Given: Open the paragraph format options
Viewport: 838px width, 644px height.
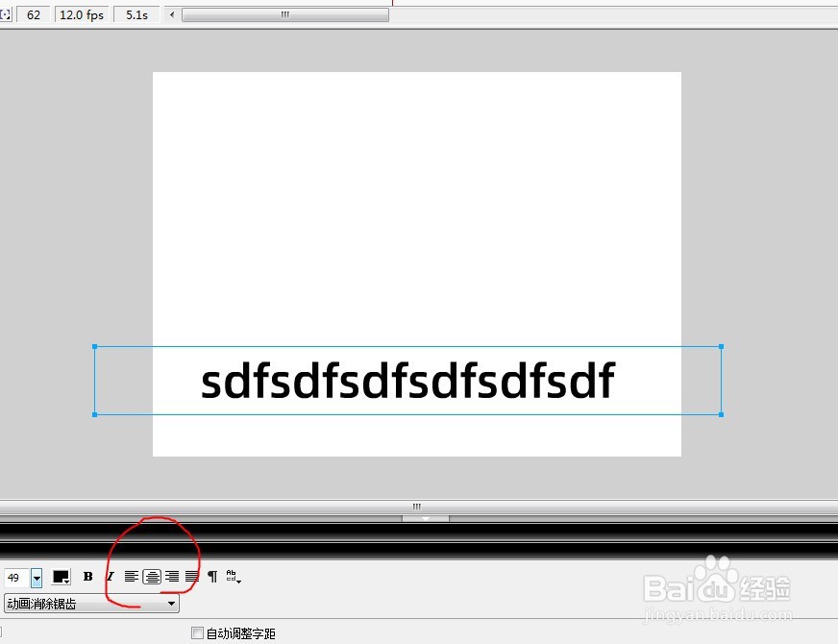Looking at the screenshot, I should 211,577.
